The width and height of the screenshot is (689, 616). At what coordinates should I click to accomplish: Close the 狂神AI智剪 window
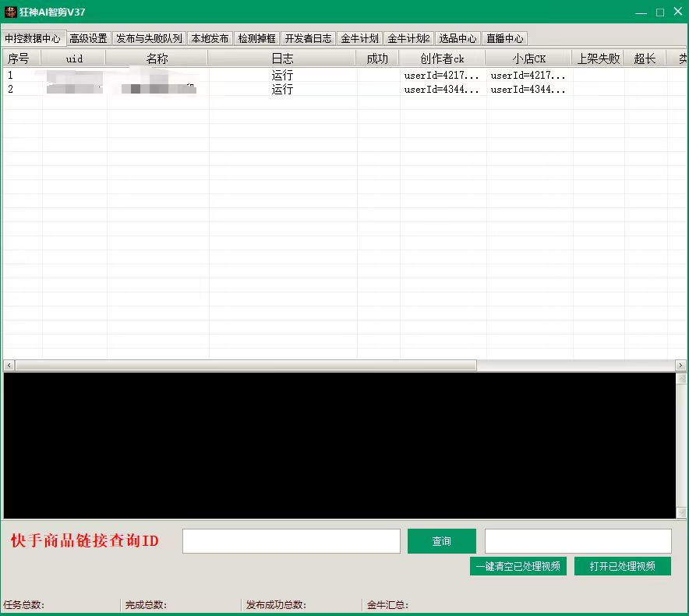point(678,12)
